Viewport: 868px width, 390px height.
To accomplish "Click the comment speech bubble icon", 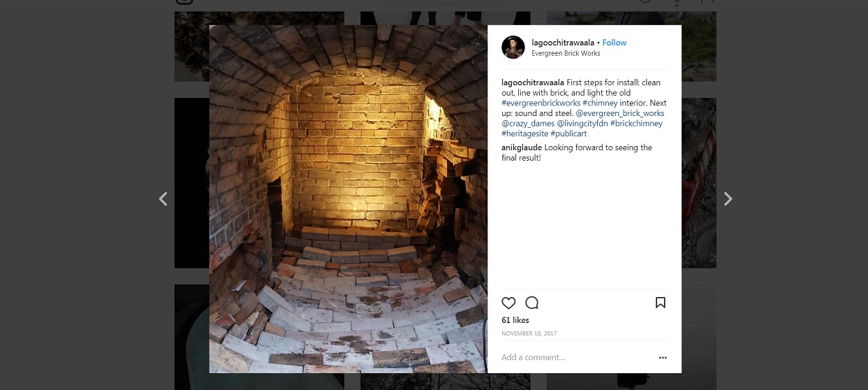I will (532, 303).
